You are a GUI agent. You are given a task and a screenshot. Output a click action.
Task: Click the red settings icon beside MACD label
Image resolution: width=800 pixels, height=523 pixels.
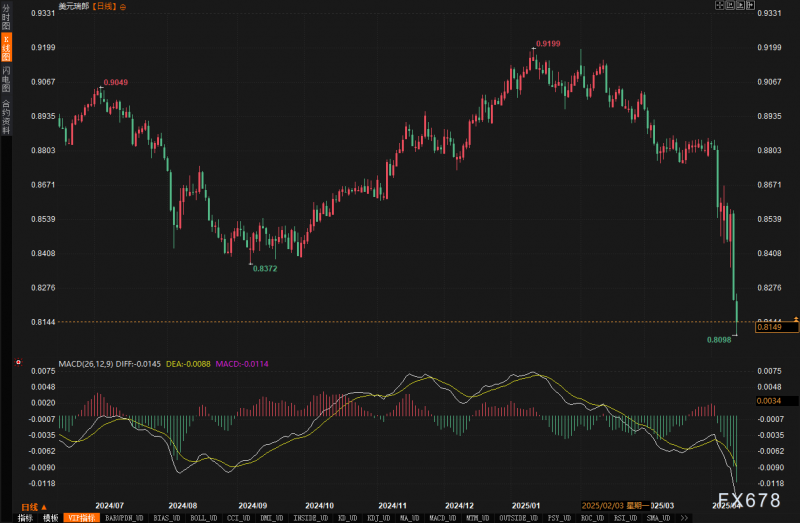tap(18, 362)
